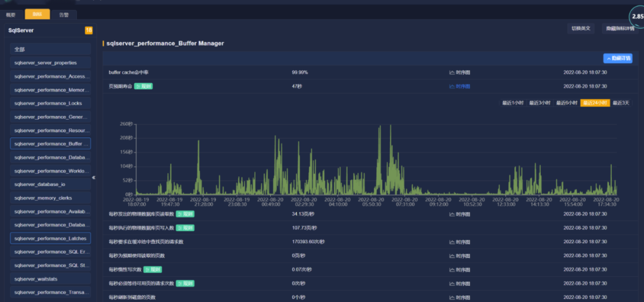This screenshot has height=302, width=644.
Task: Open sqlserver_performance_Gener... metric group
Action: (51, 117)
